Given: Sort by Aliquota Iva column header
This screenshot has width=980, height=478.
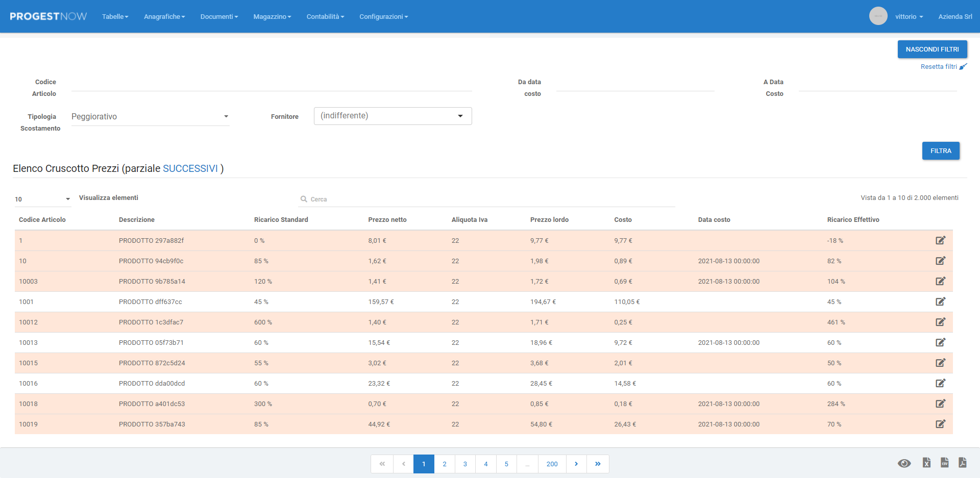Looking at the screenshot, I should coord(470,220).
